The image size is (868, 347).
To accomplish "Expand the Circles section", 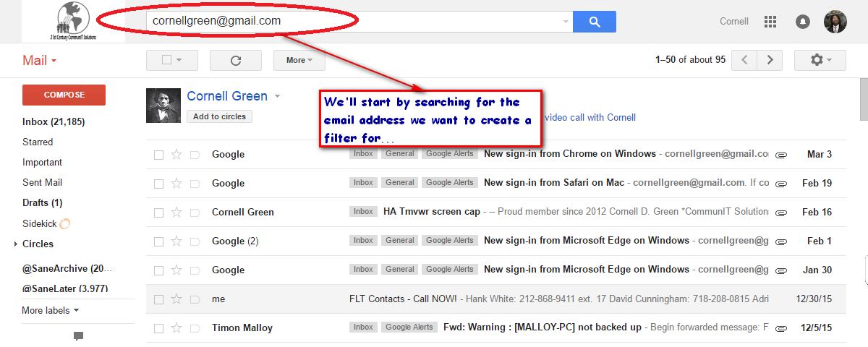I will tap(16, 244).
